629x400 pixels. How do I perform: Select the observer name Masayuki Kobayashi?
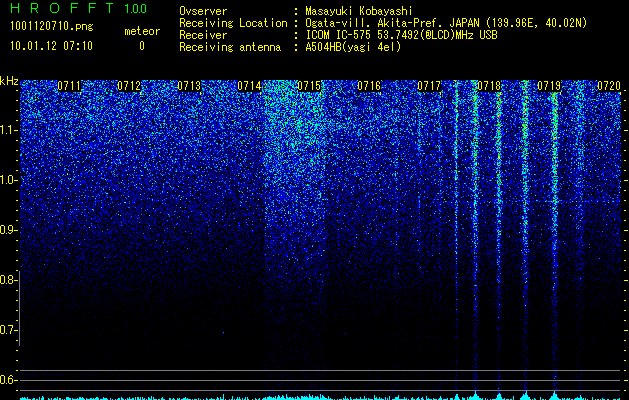(359, 11)
